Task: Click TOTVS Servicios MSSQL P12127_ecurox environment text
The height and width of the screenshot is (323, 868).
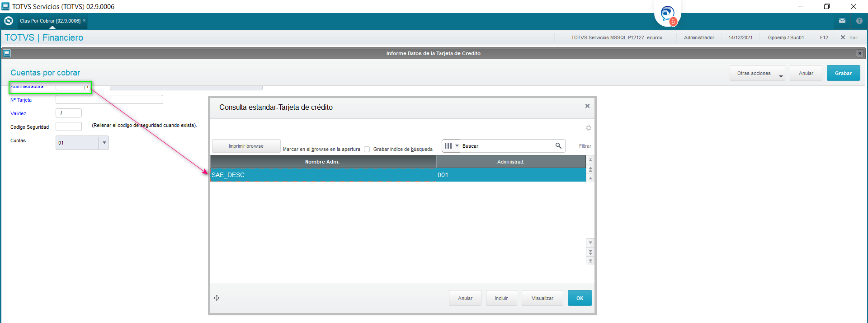Action: tap(617, 37)
